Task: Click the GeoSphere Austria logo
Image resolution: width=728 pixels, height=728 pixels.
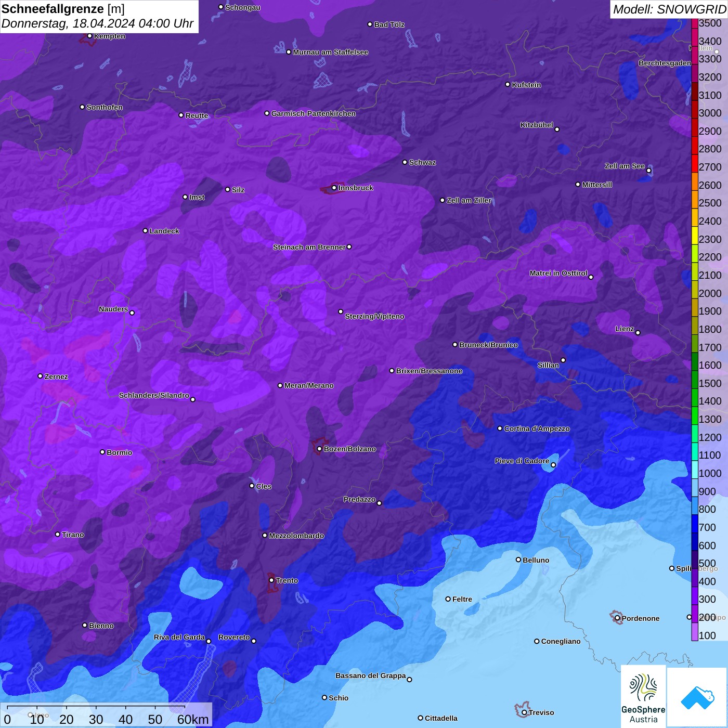Action: (x=643, y=697)
